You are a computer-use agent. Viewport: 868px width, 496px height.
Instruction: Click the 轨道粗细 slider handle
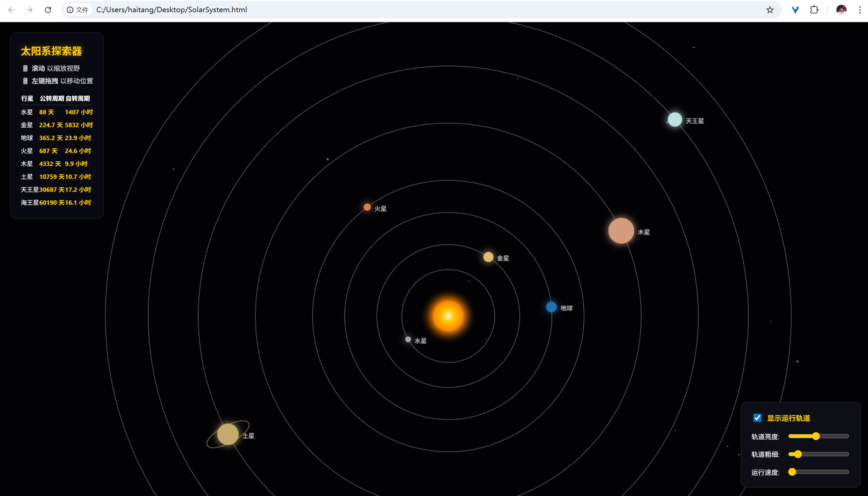[x=798, y=454]
